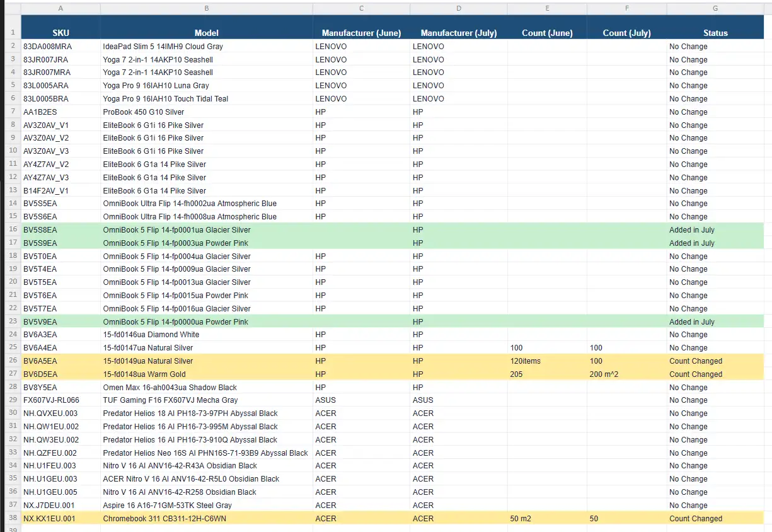Click SKU cell BV5S8EA
The width and height of the screenshot is (772, 532).
60,230
